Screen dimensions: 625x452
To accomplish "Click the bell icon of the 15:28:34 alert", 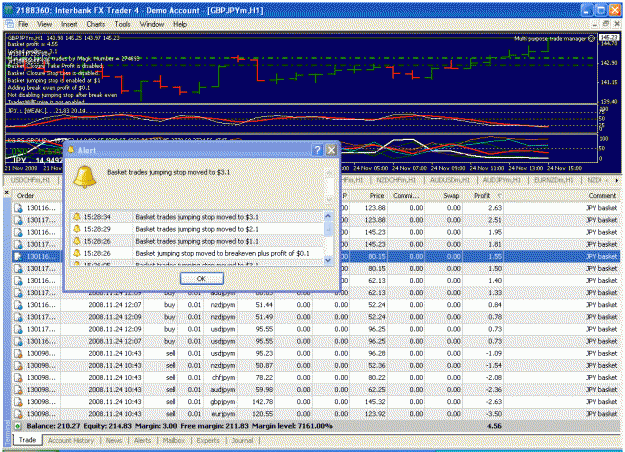I will [x=77, y=217].
